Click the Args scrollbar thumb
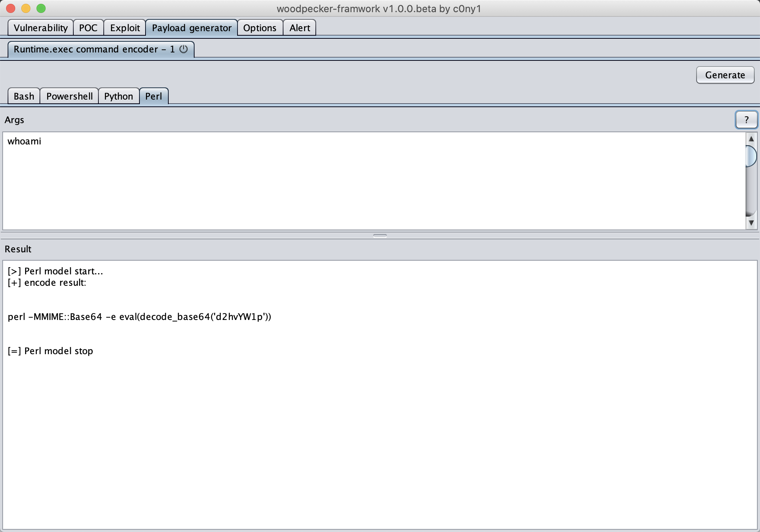The height and width of the screenshot is (532, 760). click(751, 156)
